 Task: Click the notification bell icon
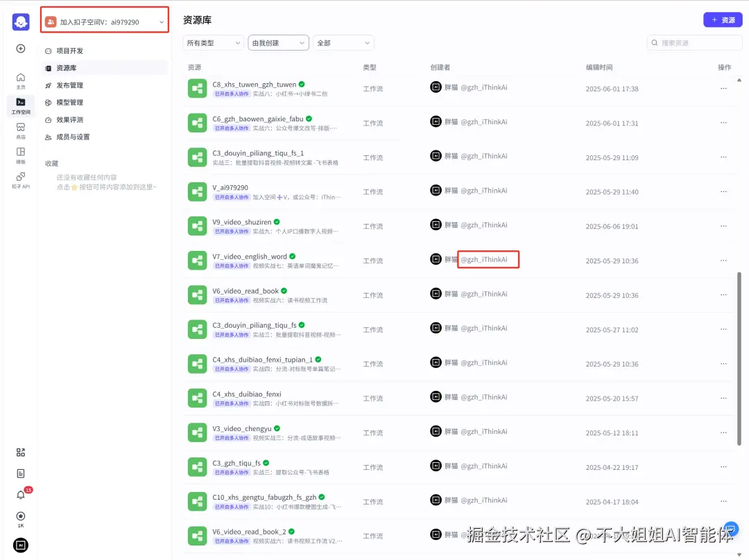click(20, 494)
